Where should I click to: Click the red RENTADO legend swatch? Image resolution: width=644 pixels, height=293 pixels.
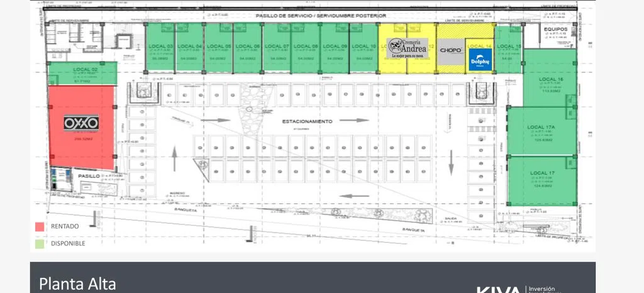40,226
